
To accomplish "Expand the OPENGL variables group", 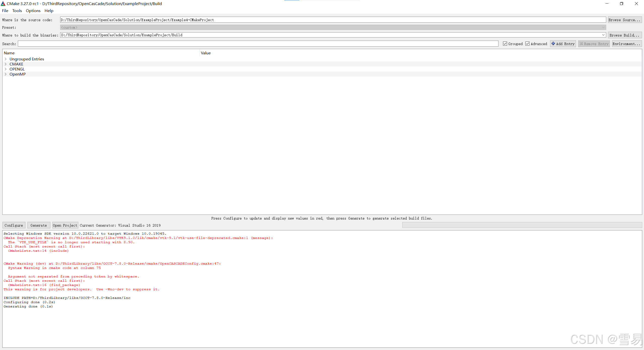I will [x=6, y=69].
